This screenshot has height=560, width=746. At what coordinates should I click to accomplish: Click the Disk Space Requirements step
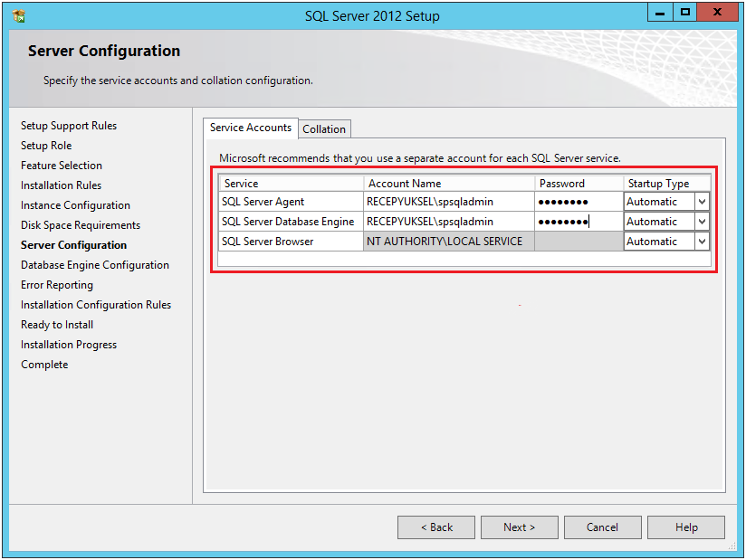click(x=81, y=225)
